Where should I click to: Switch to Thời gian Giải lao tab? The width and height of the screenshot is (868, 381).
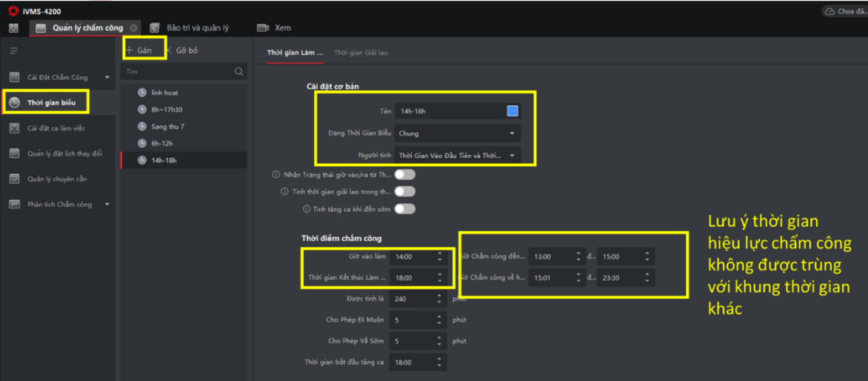point(361,53)
